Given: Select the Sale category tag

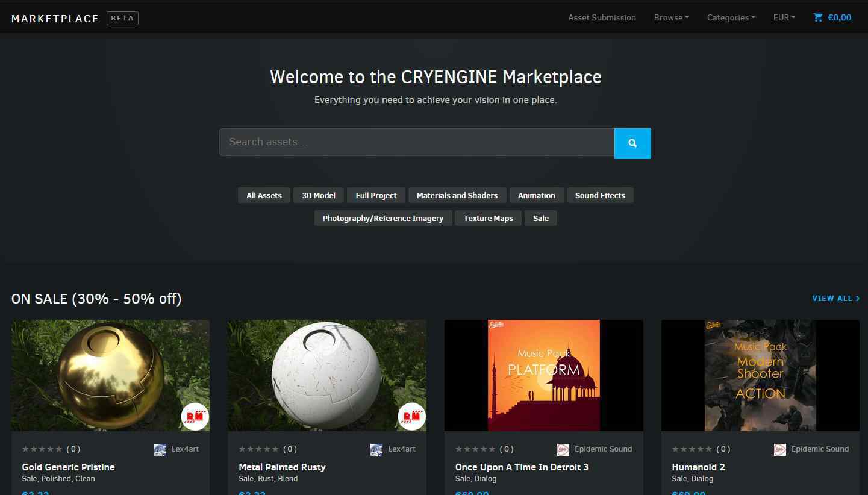Looking at the screenshot, I should point(541,218).
